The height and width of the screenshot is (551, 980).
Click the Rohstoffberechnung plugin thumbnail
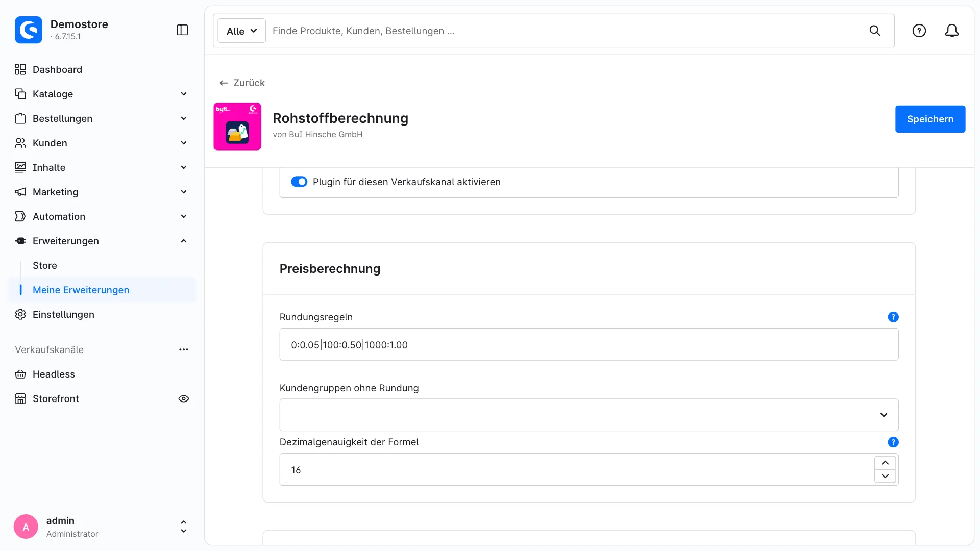[x=237, y=127]
